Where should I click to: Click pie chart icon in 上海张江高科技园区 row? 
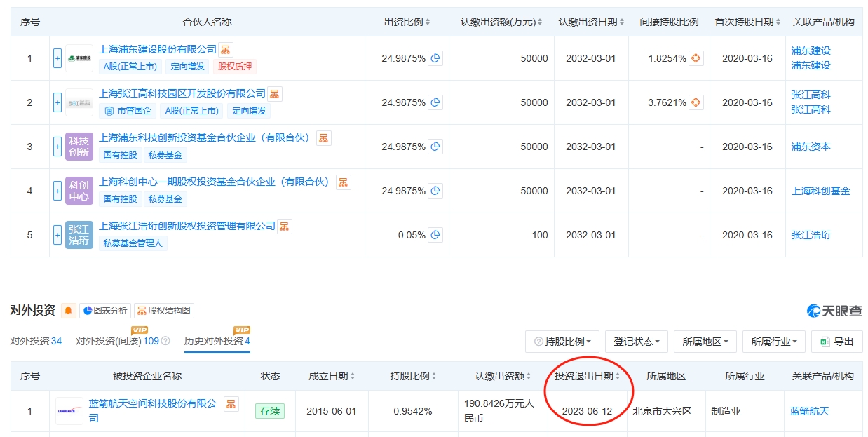tap(435, 102)
